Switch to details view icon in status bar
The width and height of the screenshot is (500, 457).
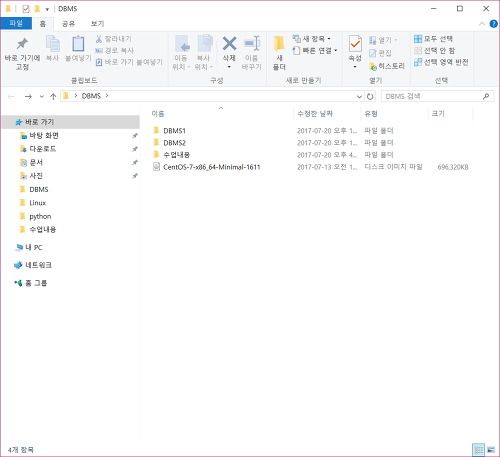pos(478,450)
